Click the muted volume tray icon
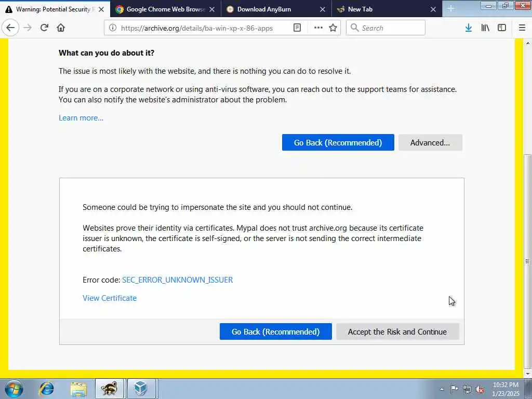This screenshot has width=532, height=399. point(480,389)
